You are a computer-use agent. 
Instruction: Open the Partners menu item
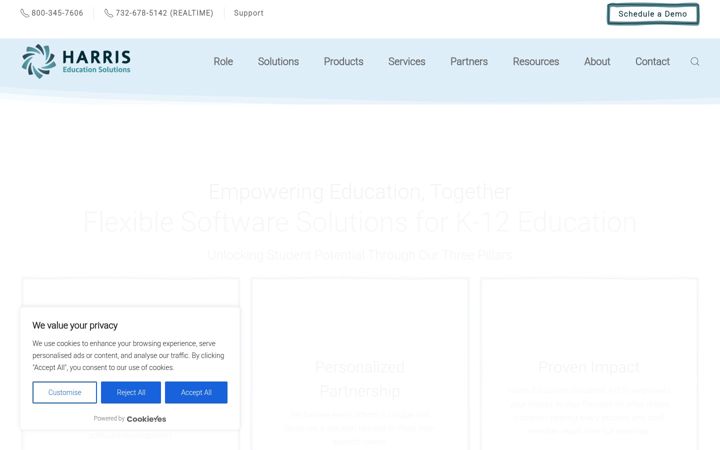click(x=469, y=62)
